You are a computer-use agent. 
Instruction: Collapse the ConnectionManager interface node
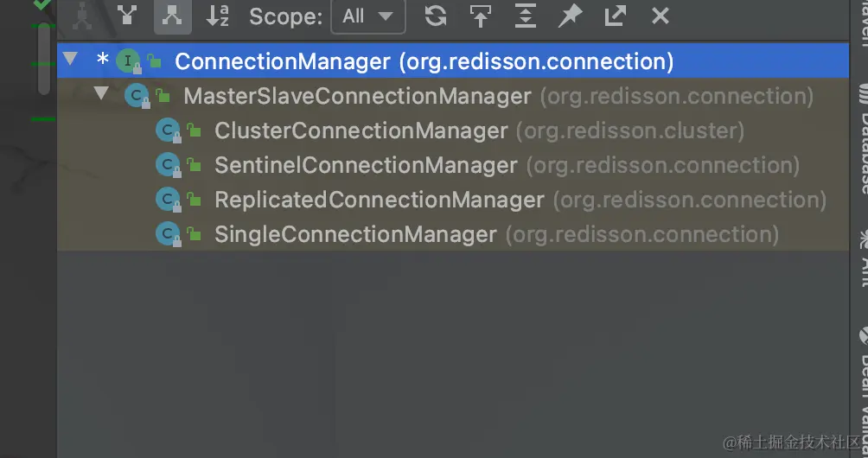pos(70,60)
